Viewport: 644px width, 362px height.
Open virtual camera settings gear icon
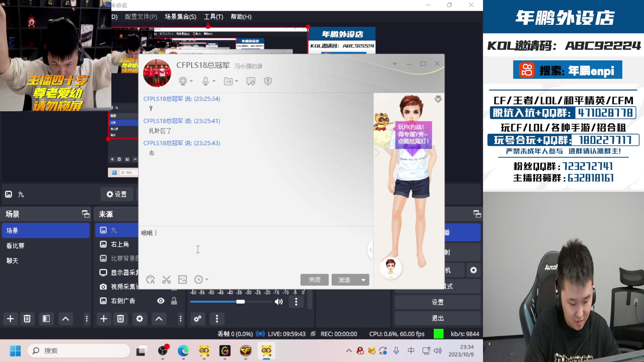(473, 270)
